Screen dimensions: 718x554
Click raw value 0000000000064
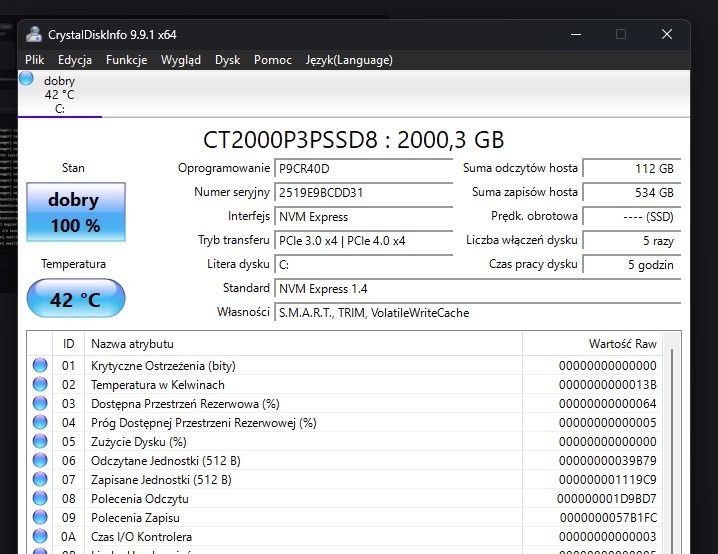pyautogui.click(x=608, y=404)
